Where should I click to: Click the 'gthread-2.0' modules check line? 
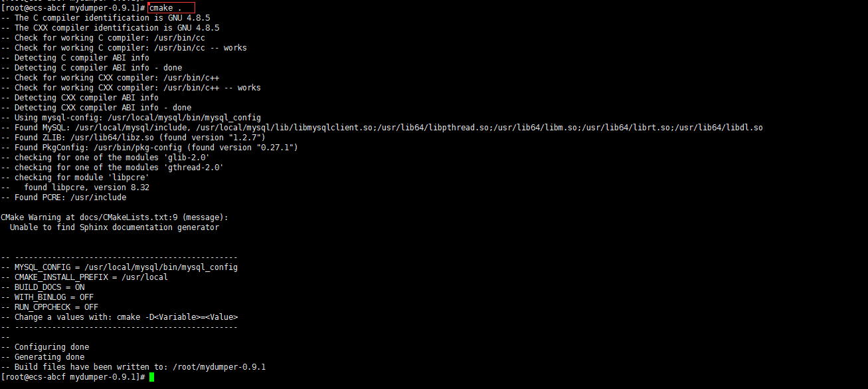click(112, 168)
